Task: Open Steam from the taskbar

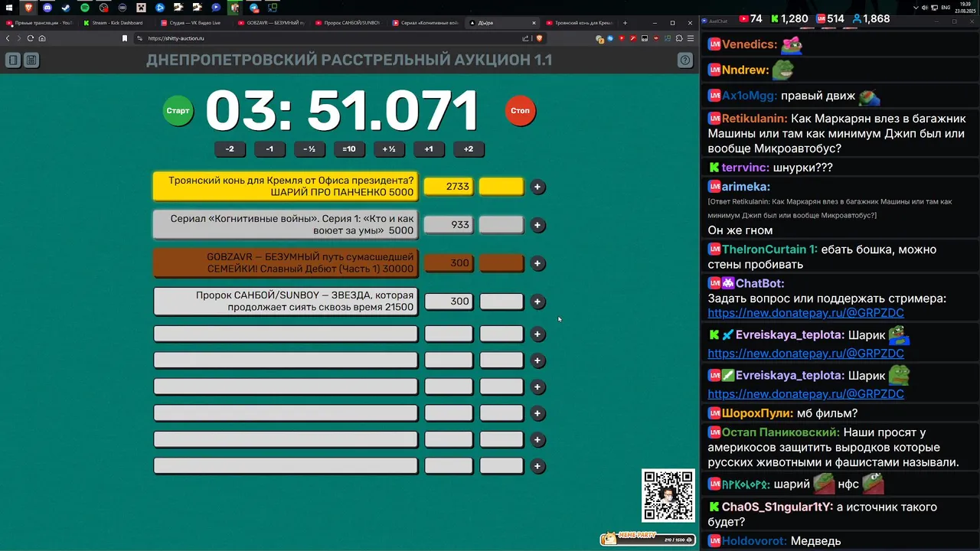Action: (x=65, y=8)
